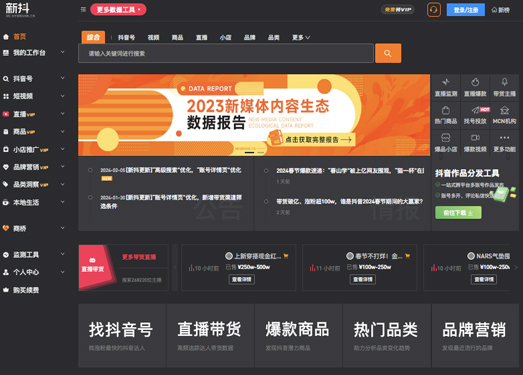Viewport: 523px width, 375px height.
Task: Click the orange search magnifier button
Action: pyautogui.click(x=388, y=53)
